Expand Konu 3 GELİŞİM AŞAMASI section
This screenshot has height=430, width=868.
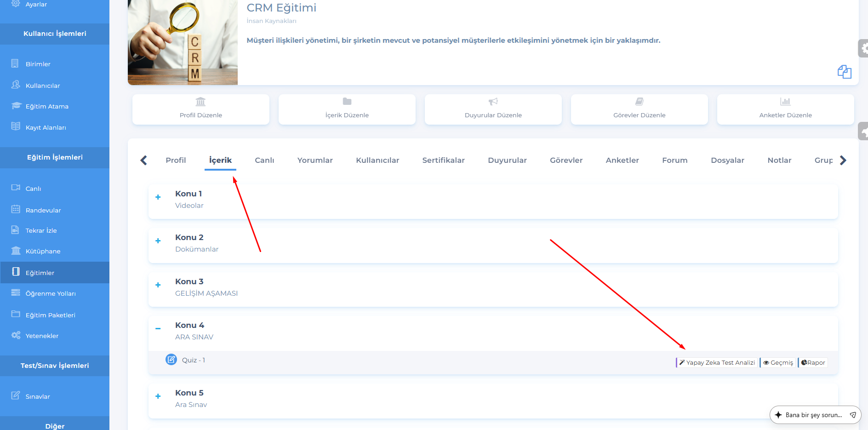pos(158,285)
